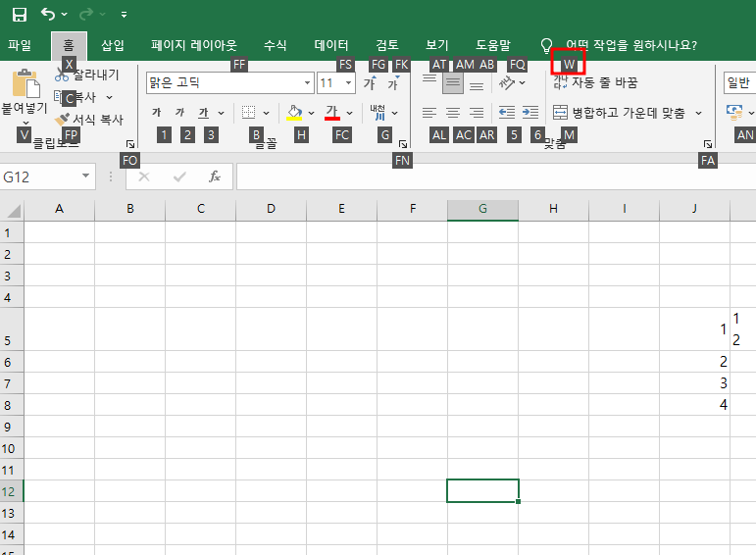Viewport: 756px width, 555px height.
Task: Toggle underline formatting
Action: point(204,113)
